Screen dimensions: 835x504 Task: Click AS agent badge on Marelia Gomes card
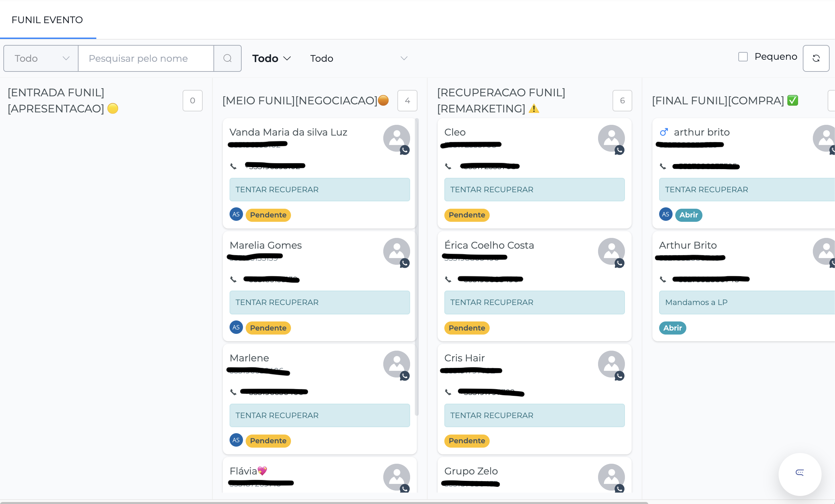[x=236, y=327]
